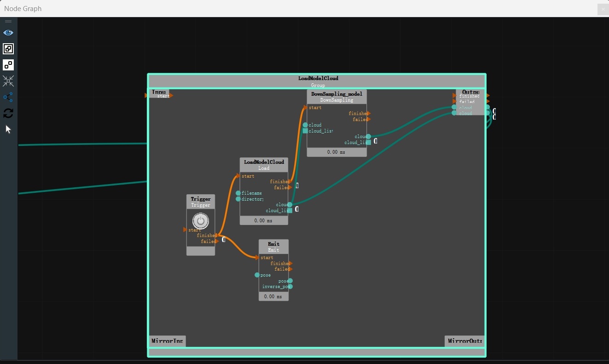Image resolution: width=609 pixels, height=364 pixels.
Task: Click the Emit node start input port
Action: (258, 258)
